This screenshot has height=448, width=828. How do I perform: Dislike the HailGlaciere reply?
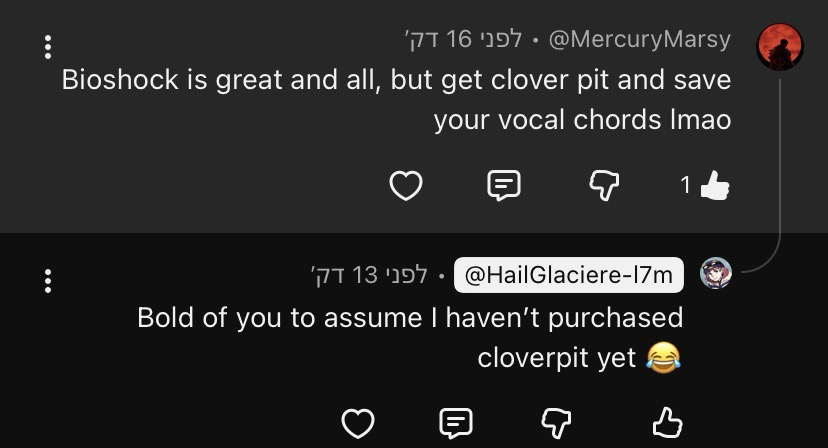[x=556, y=423]
